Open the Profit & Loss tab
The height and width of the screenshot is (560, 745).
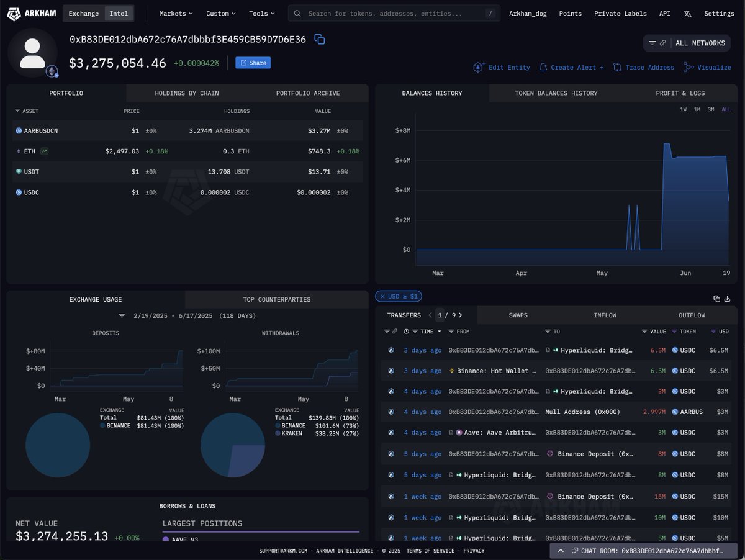click(x=680, y=93)
